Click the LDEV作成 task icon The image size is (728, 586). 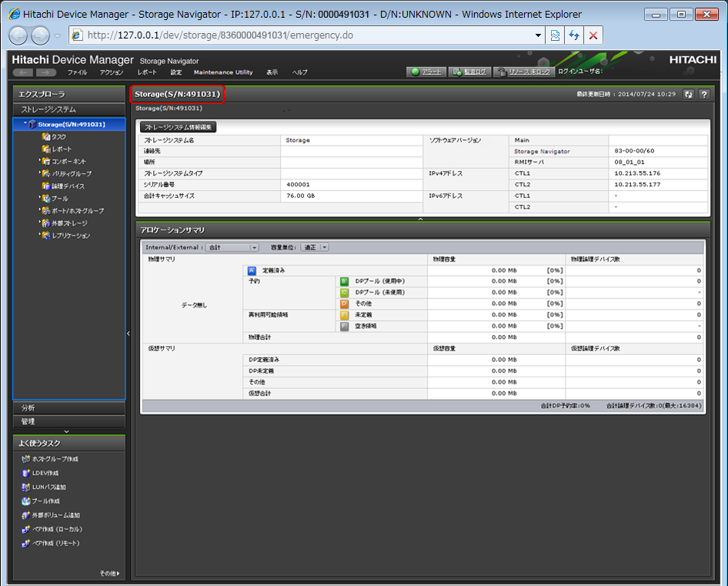pyautogui.click(x=26, y=473)
